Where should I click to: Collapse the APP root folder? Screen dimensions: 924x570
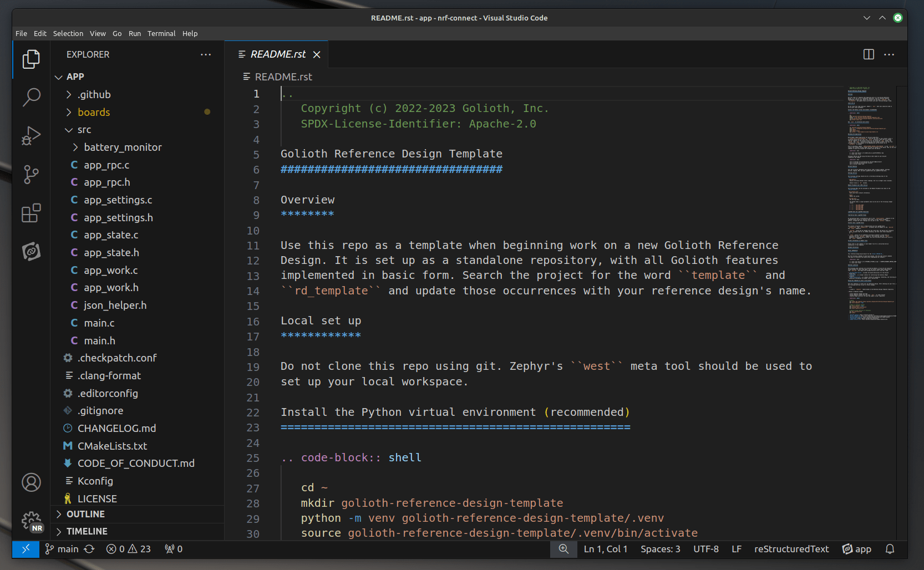(x=138, y=77)
